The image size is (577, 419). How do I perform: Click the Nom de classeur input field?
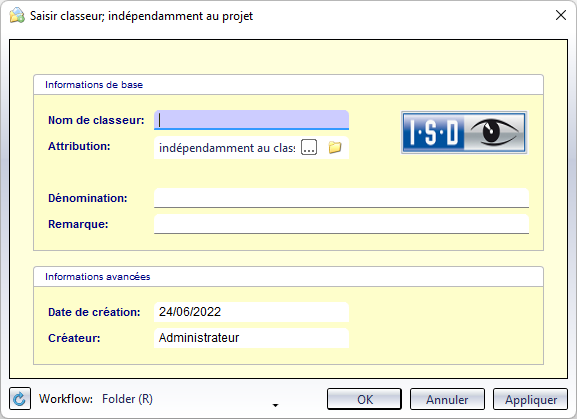point(251,120)
